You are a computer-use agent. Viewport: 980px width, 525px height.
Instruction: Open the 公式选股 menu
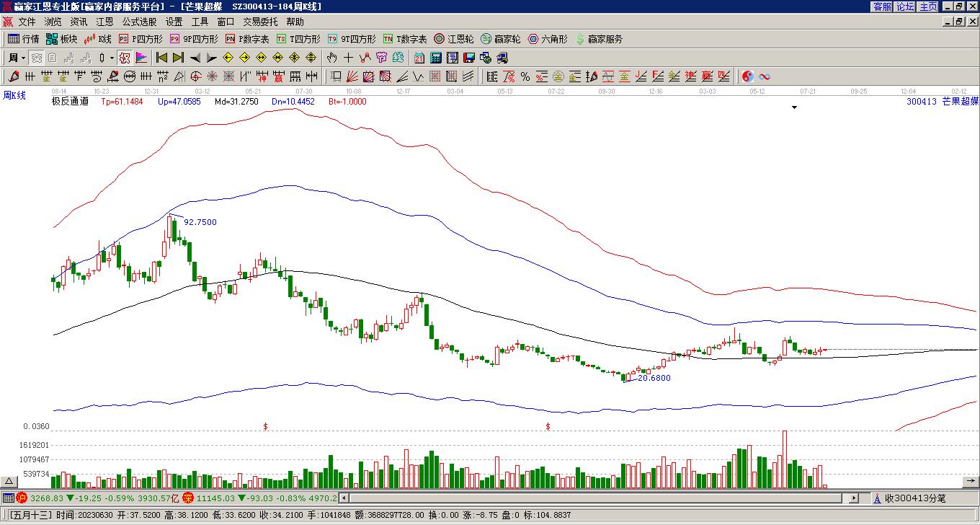tap(139, 22)
